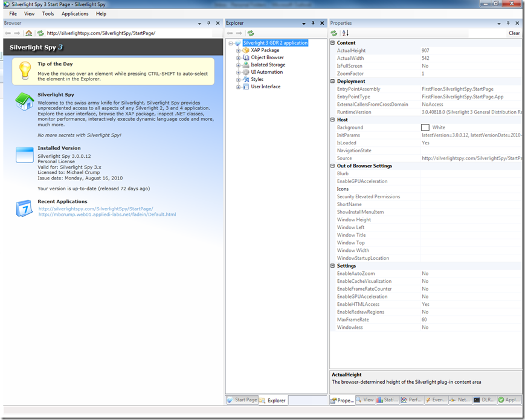The width and height of the screenshot is (525, 420).
Task: Open the Statistics tab
Action: [387, 400]
